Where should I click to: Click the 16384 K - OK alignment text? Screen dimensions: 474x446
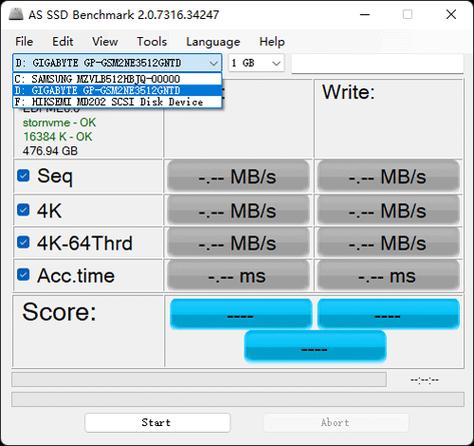tap(58, 137)
